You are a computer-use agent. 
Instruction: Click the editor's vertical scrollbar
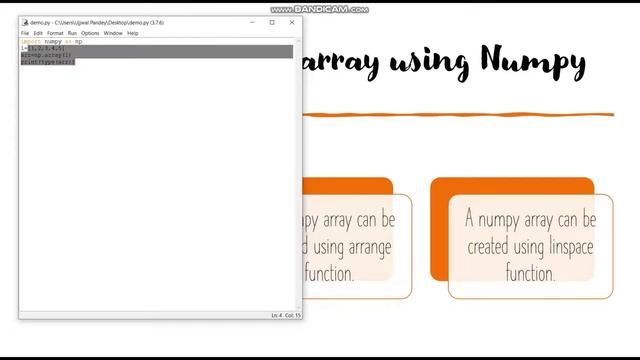(x=298, y=174)
